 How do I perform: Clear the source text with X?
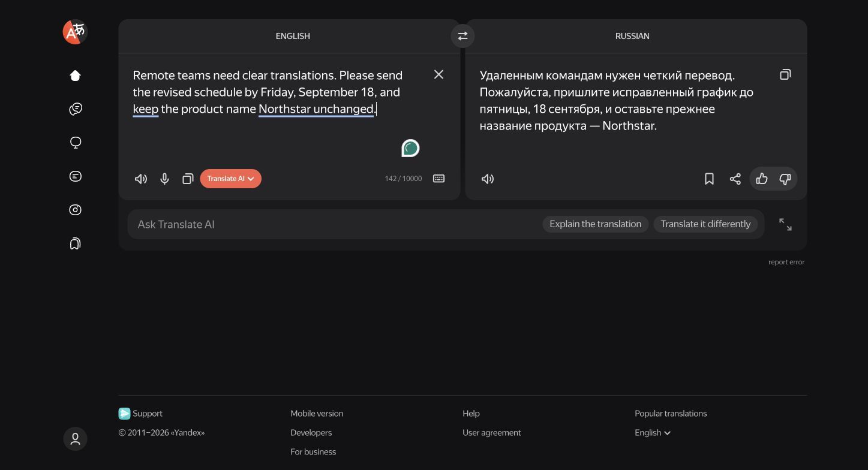(x=438, y=74)
